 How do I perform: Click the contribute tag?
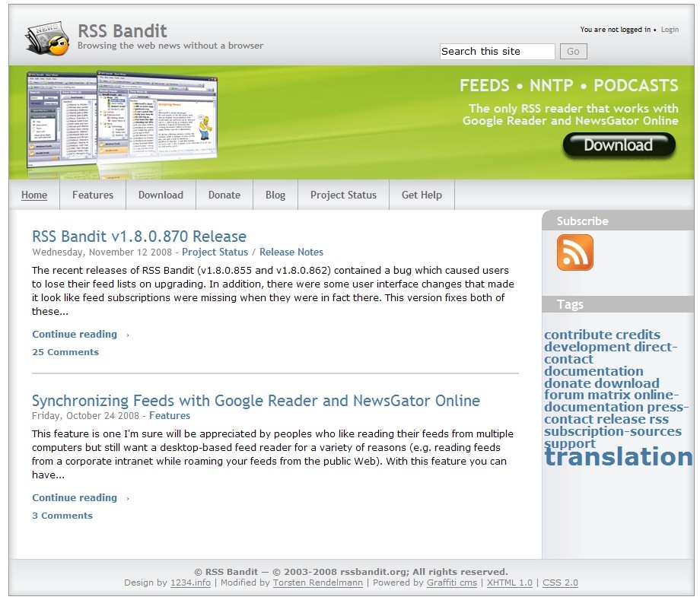577,335
